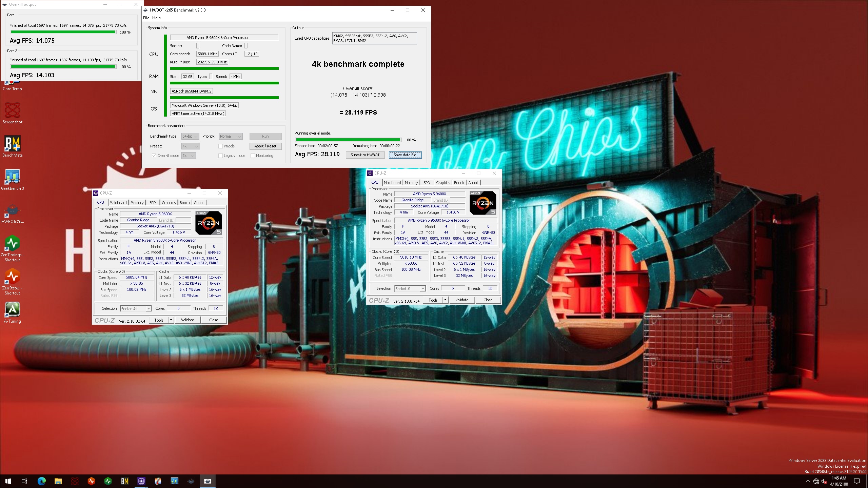Click the Geekbench taskbar icon
The image size is (868, 488).
coord(175,481)
